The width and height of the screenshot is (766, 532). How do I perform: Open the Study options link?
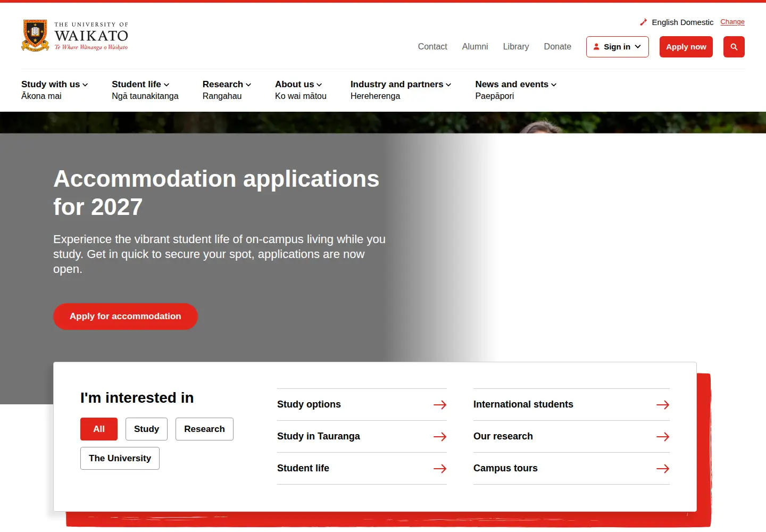[x=362, y=404]
